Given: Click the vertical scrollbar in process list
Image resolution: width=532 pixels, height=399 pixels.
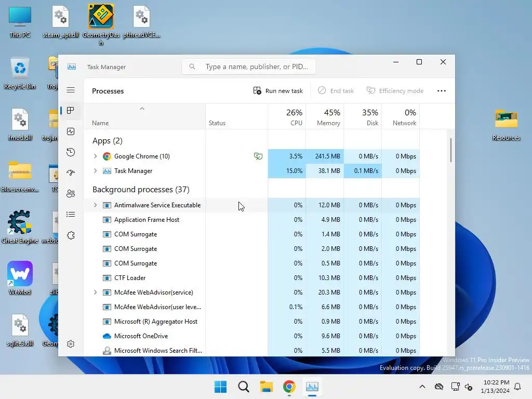Looking at the screenshot, I should click(x=451, y=150).
